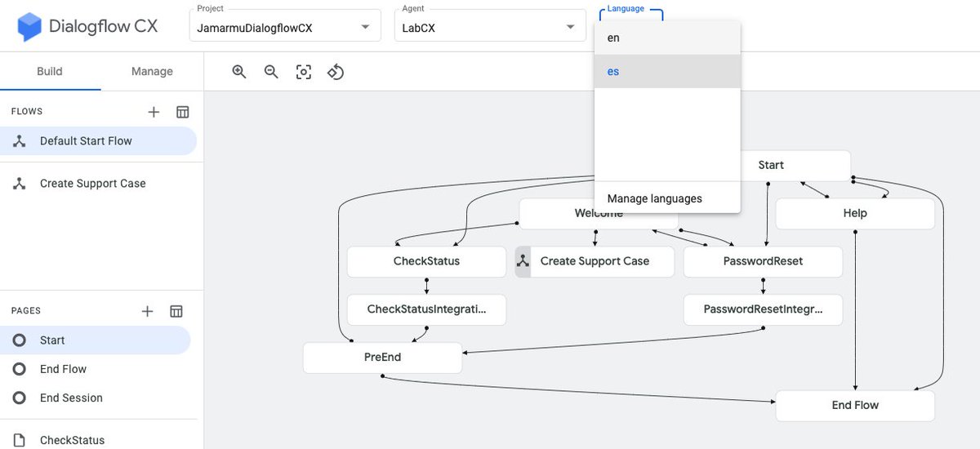Click the fit-to-screen focus icon
This screenshot has height=449, width=980.
pyautogui.click(x=304, y=72)
